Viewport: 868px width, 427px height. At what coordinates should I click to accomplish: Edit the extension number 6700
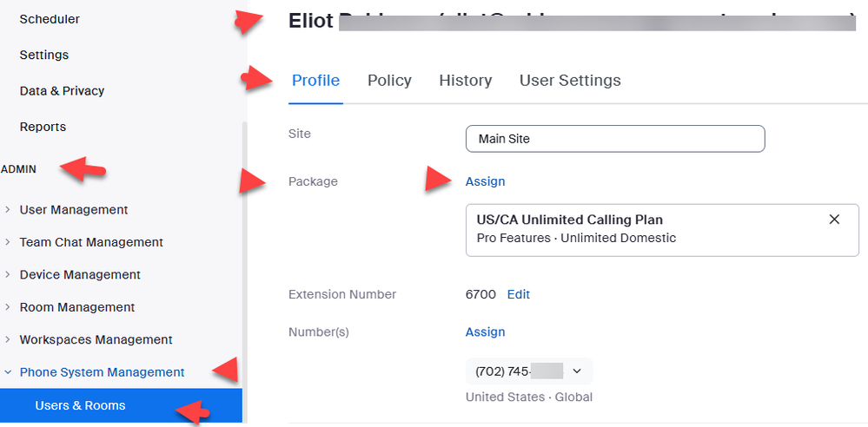tap(519, 294)
